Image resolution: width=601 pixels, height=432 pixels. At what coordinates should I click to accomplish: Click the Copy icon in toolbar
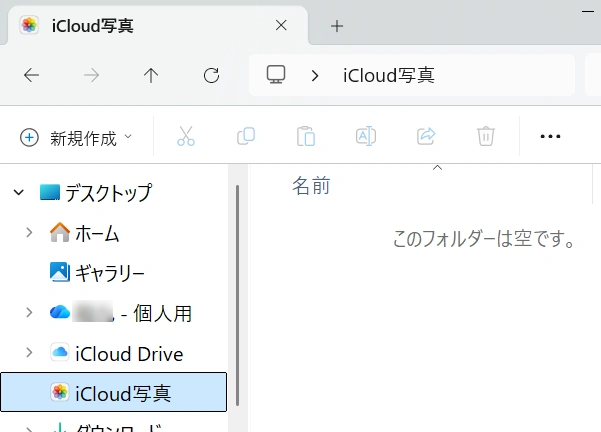pos(245,137)
